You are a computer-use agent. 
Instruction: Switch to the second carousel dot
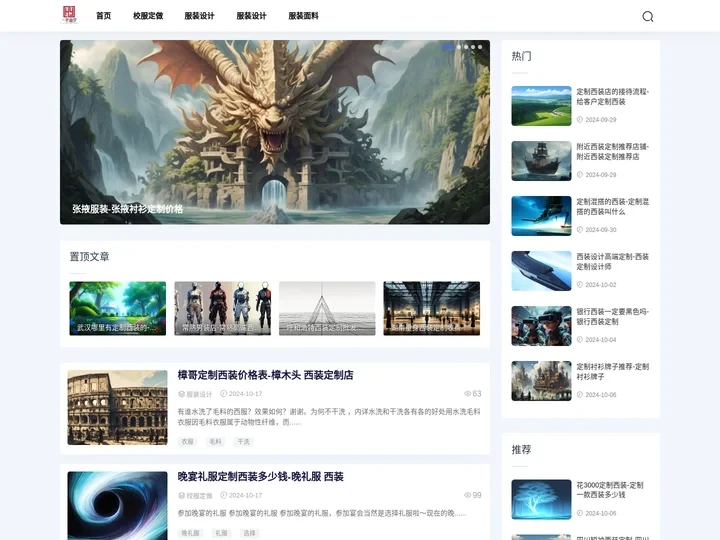tap(459, 47)
